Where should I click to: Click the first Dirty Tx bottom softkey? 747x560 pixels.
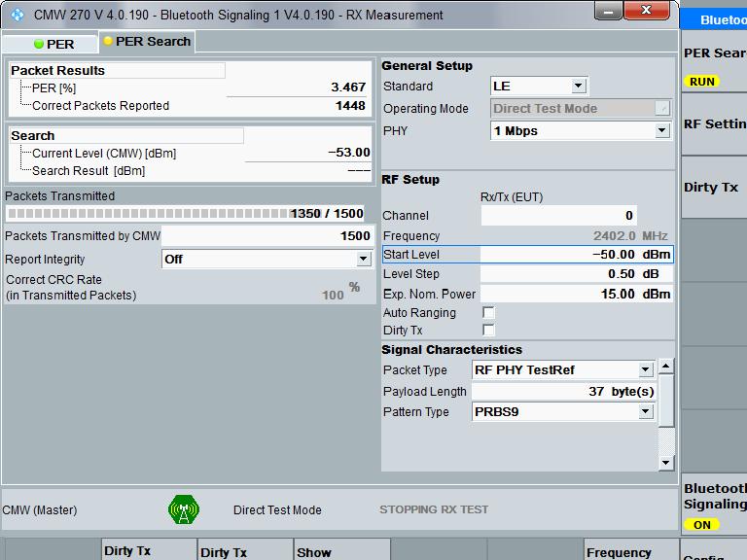pyautogui.click(x=149, y=549)
